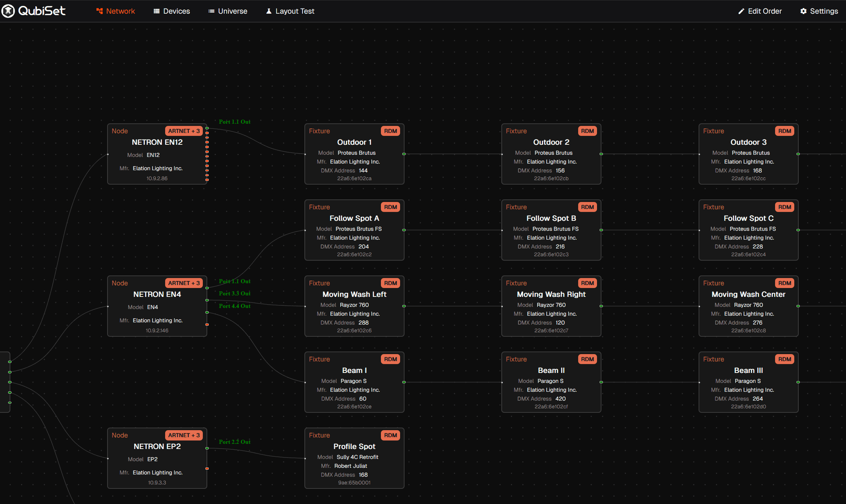Select the NETRON EP2 node title
This screenshot has height=504, width=846.
point(157,446)
